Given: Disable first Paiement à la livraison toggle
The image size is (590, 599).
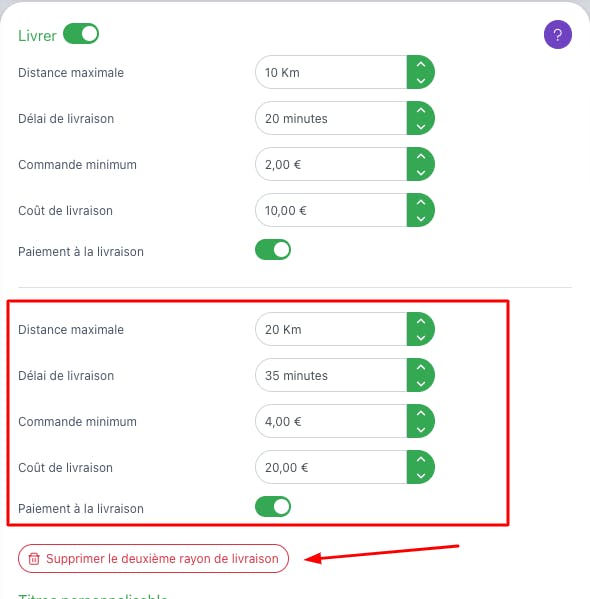Looking at the screenshot, I should (x=273, y=250).
